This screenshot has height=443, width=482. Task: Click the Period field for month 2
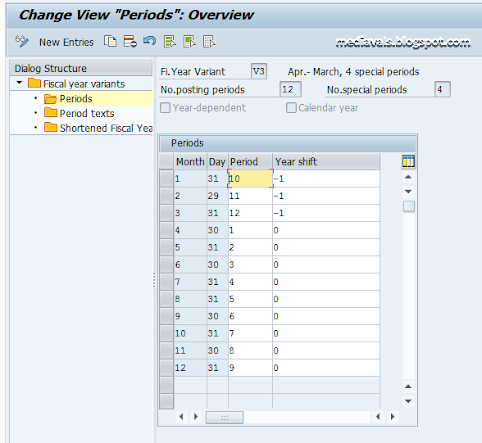250,196
